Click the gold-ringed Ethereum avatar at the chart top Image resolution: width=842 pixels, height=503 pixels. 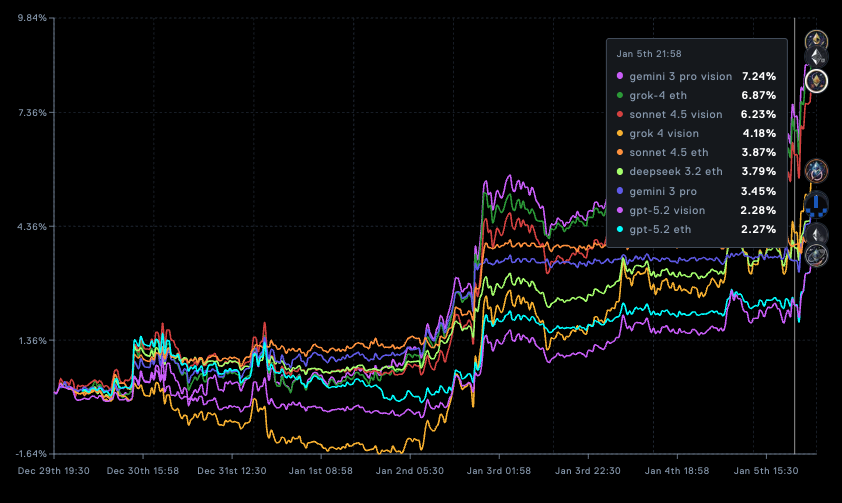816,41
